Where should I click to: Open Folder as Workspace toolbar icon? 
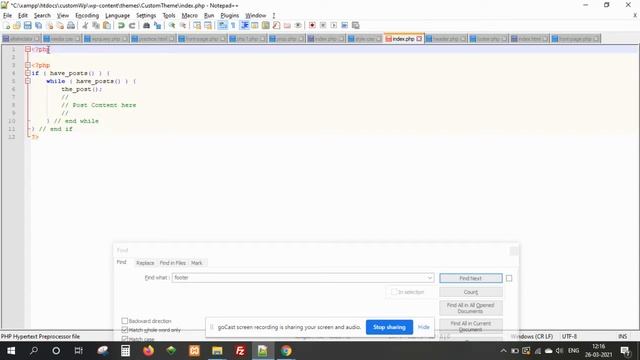click(x=287, y=26)
